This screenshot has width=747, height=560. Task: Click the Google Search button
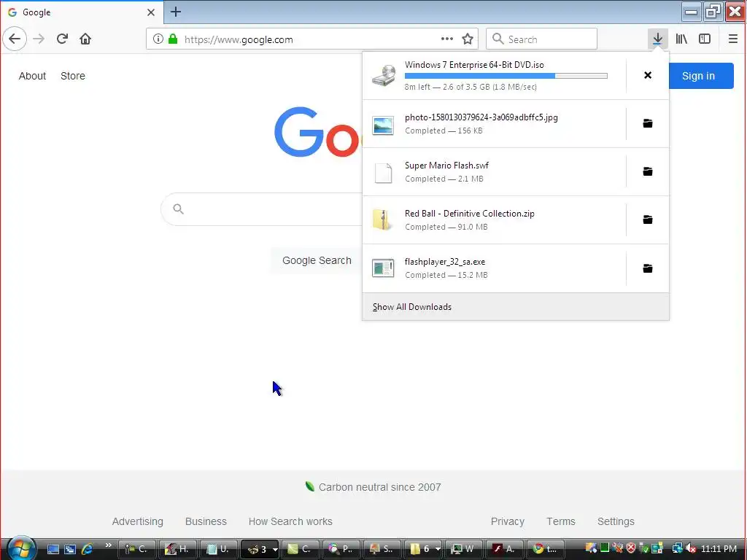tap(317, 260)
